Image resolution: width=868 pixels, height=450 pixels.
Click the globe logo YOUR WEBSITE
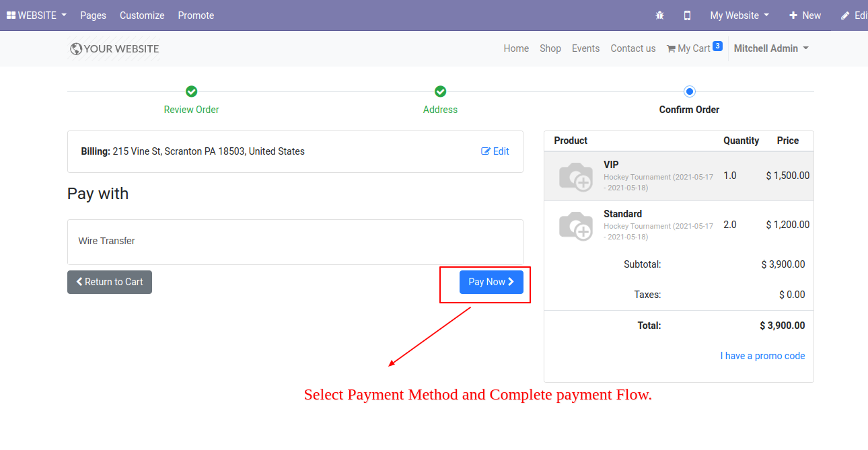point(114,48)
